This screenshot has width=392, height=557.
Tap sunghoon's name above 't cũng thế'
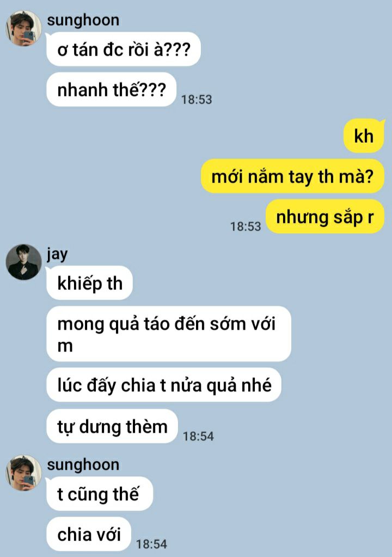click(83, 465)
